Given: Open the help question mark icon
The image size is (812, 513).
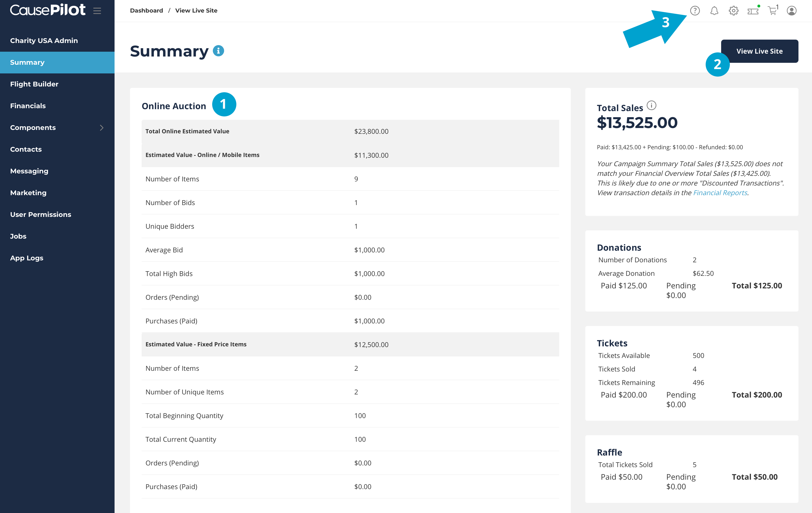Looking at the screenshot, I should point(695,11).
